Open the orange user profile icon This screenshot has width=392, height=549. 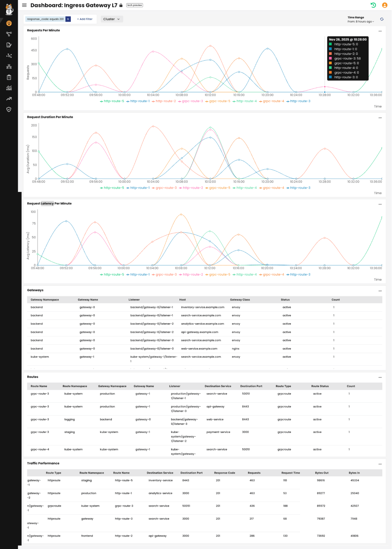click(385, 5)
